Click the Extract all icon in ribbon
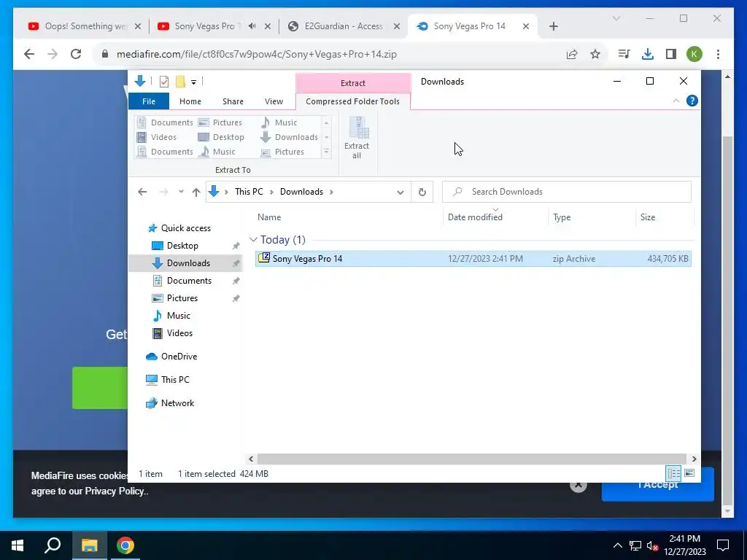Viewport: 747px width, 560px height. (356, 138)
